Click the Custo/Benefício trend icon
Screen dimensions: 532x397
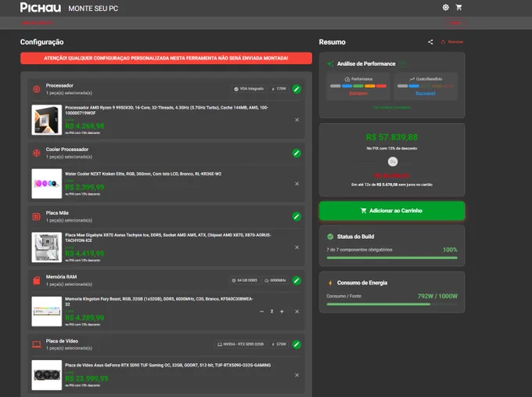pos(412,79)
